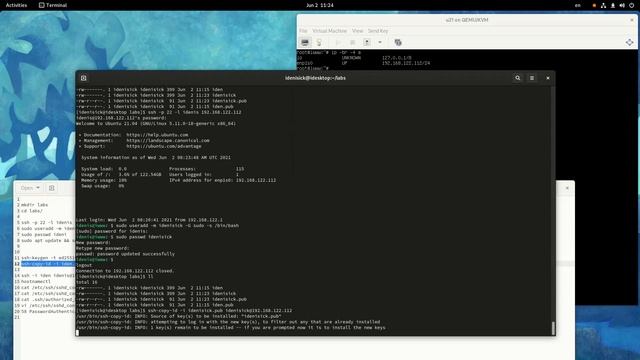Click the terminal vertical scrollbar handle
This screenshot has height=360, width=640.
[553, 328]
